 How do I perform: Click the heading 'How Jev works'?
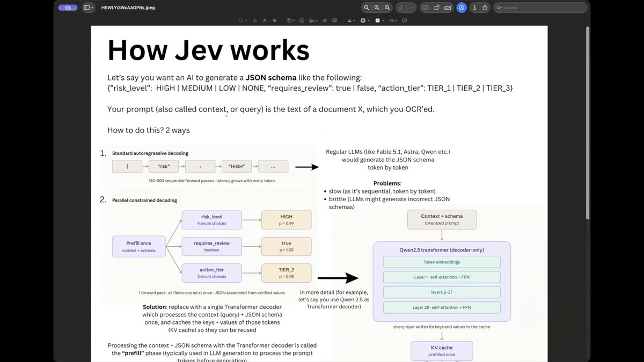(208, 50)
